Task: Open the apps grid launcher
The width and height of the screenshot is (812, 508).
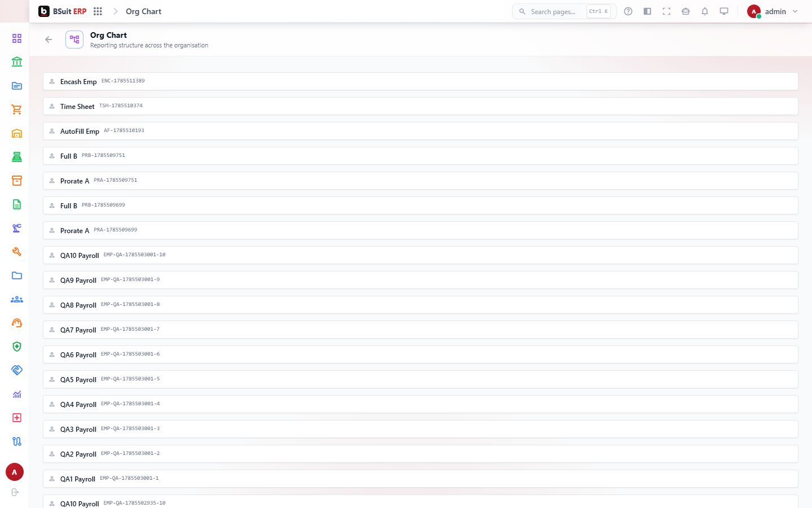Action: point(98,11)
